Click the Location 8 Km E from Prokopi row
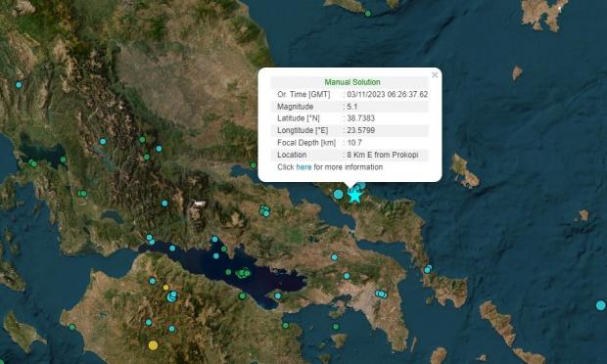This screenshot has width=607, height=364. 350,155
